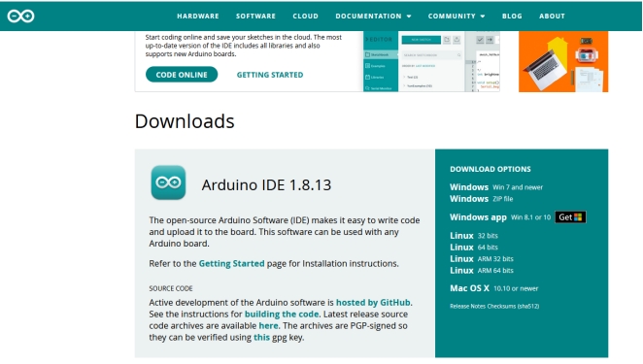This screenshot has width=643, height=364.
Task: Open the Checksums (sha512) link
Action: tap(514, 306)
